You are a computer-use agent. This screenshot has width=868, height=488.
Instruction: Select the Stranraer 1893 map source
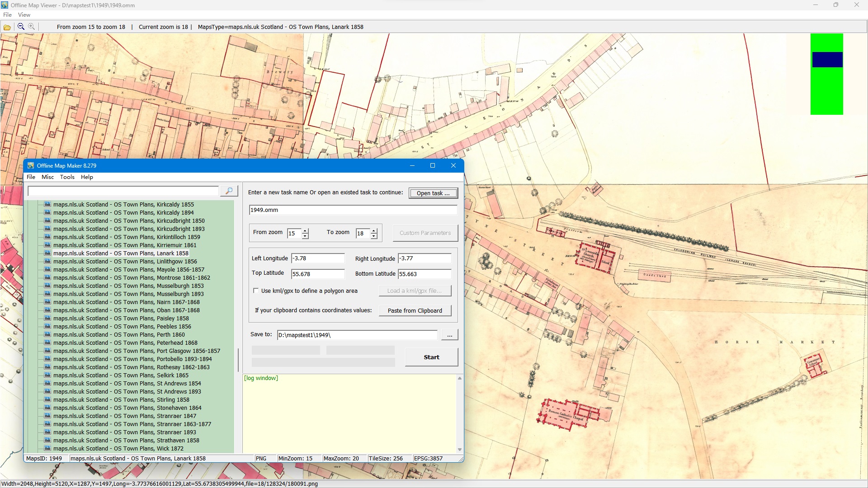click(x=125, y=432)
